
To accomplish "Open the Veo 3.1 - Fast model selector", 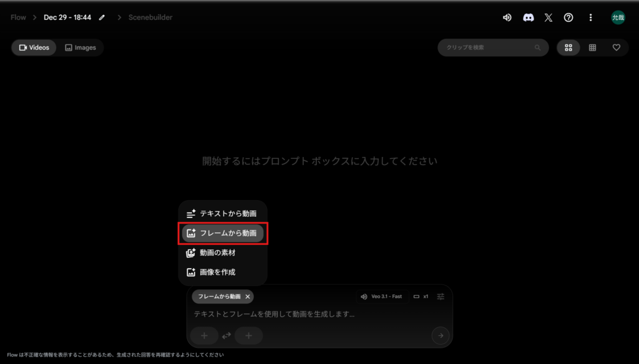I will click(381, 297).
